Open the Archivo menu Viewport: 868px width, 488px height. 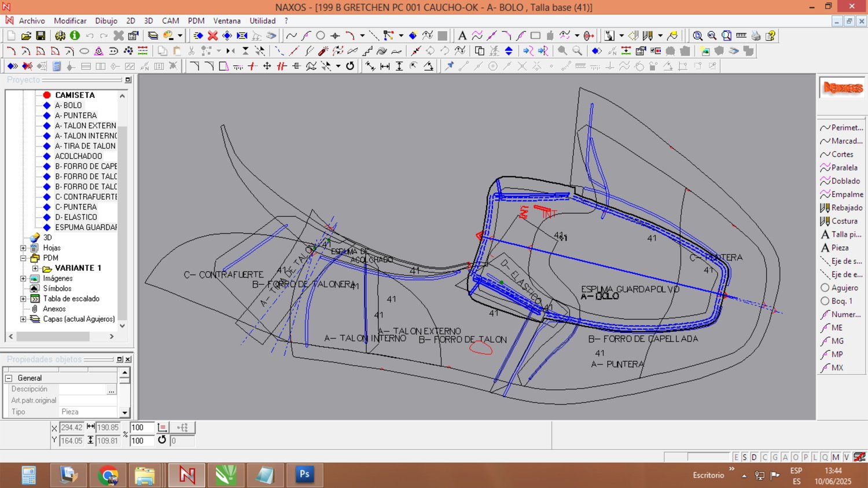tap(32, 21)
